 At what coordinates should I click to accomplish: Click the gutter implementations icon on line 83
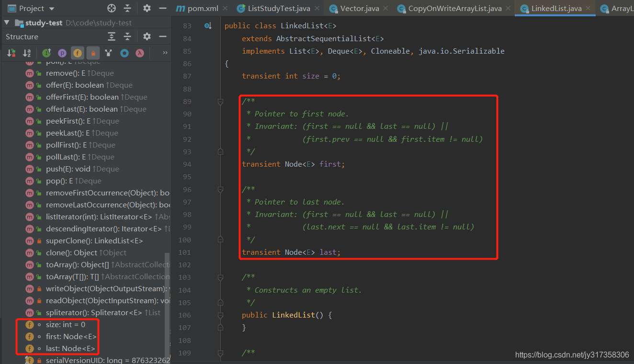point(208,26)
